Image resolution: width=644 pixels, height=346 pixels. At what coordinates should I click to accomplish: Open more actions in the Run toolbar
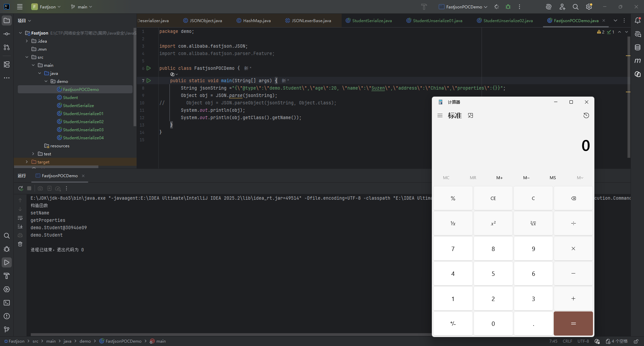coord(66,188)
